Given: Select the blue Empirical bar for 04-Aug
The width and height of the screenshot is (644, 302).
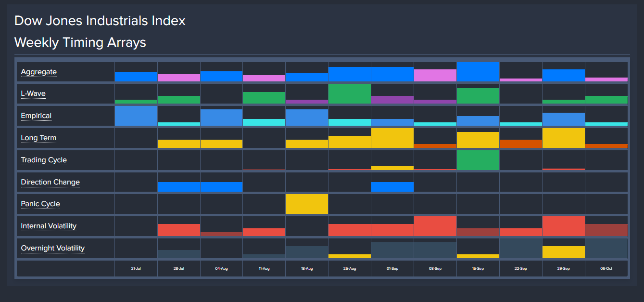Looking at the screenshot, I should coord(221,118).
